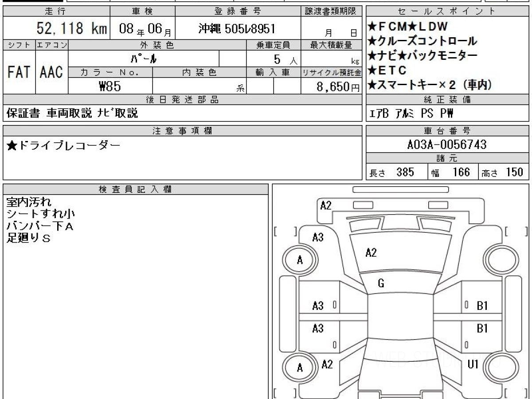
Task: Click the A2 mark on front bumper
Action: [x=326, y=205]
